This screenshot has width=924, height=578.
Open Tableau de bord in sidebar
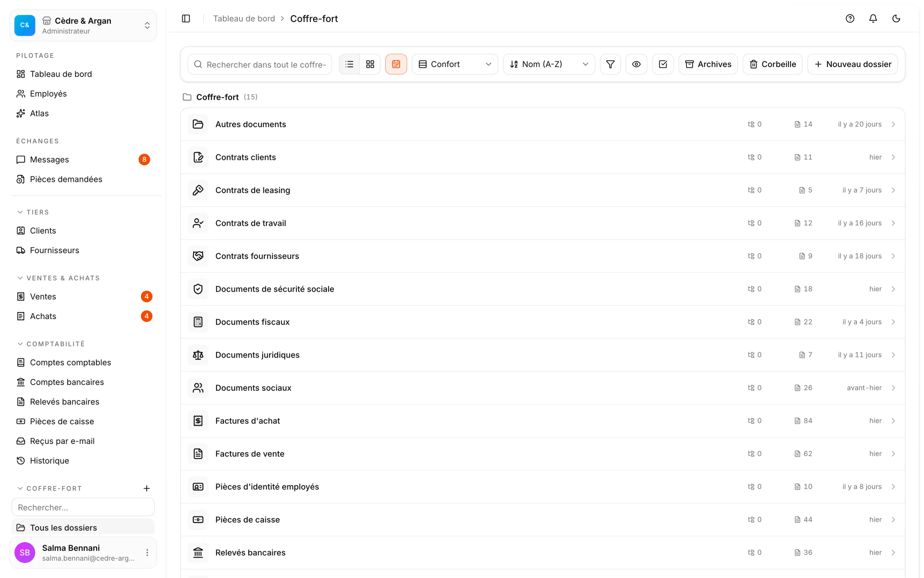(x=83, y=74)
